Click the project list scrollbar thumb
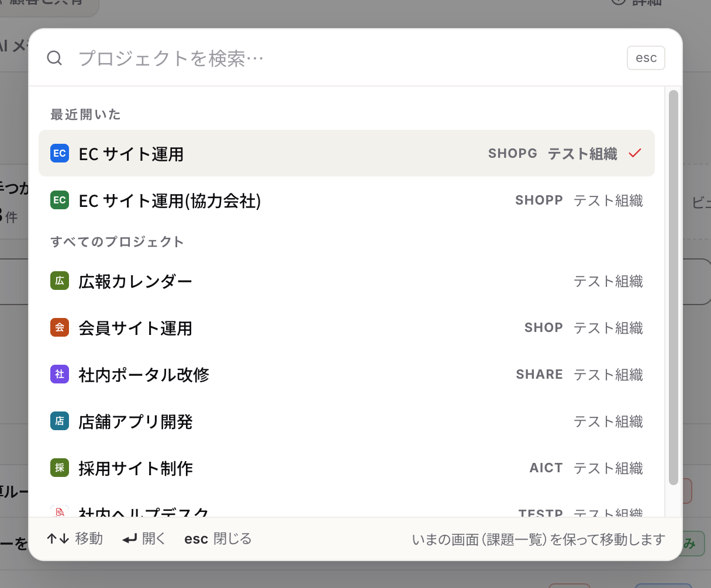The height and width of the screenshot is (588, 711). 674,287
